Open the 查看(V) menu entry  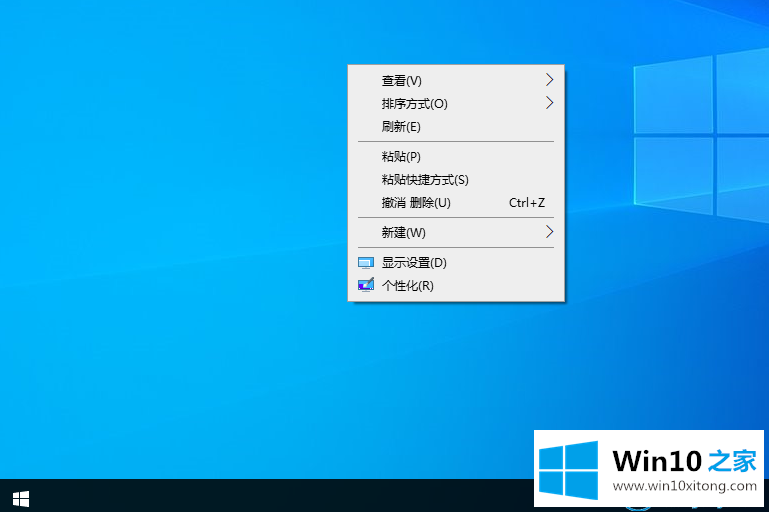coord(402,81)
